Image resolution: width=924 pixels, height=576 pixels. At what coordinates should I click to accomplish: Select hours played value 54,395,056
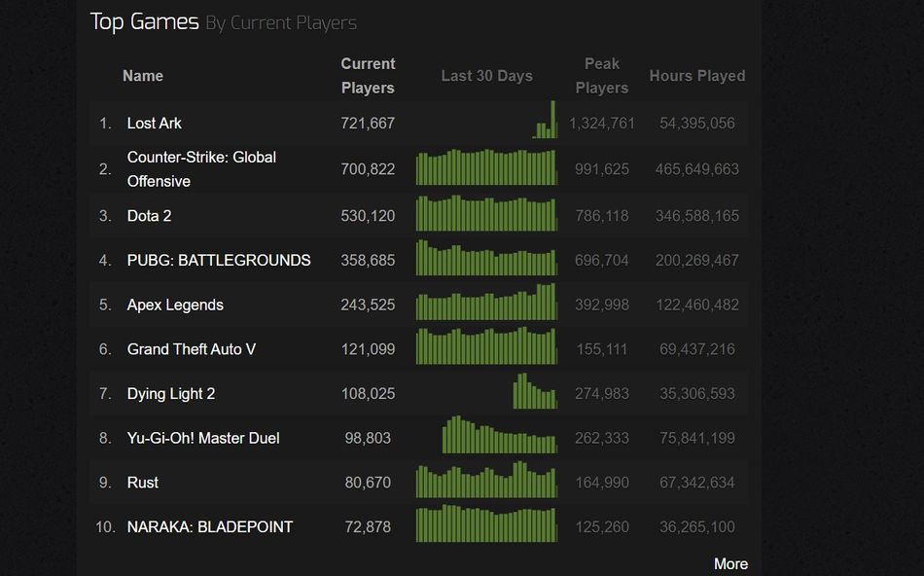coord(697,124)
